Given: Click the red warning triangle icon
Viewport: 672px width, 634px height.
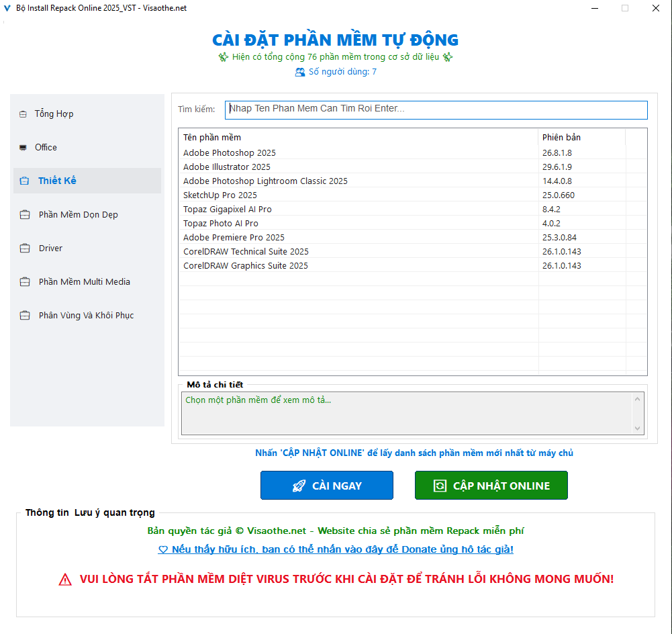Looking at the screenshot, I should 65,580.
